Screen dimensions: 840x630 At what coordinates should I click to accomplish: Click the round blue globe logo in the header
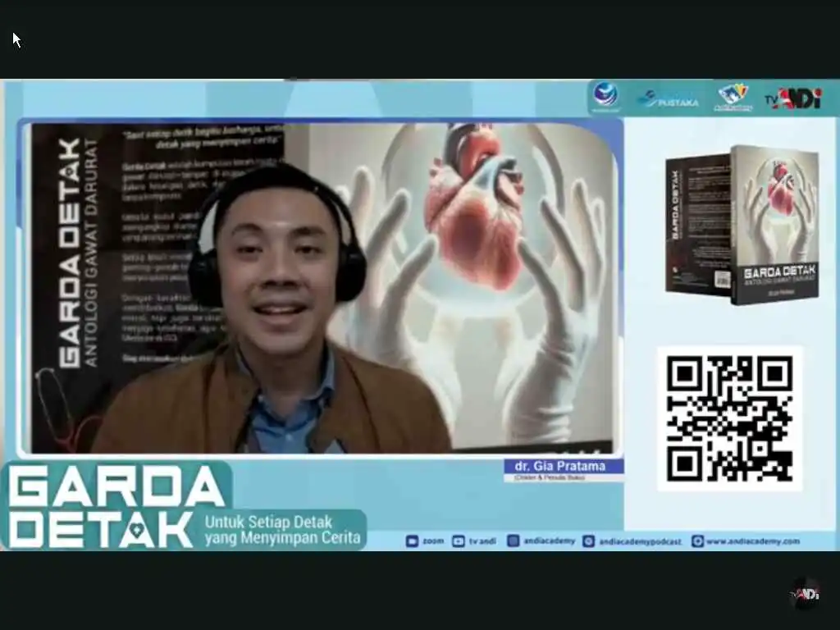point(605,97)
